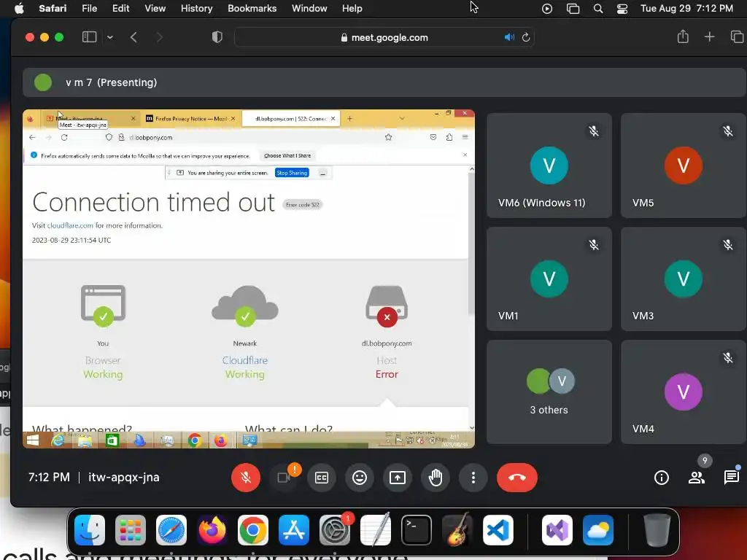
Task: Open the View menu
Action: click(x=155, y=8)
